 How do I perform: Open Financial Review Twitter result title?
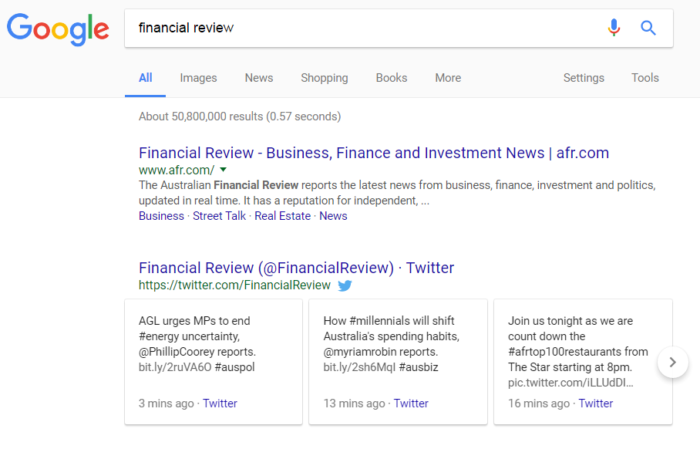296,268
